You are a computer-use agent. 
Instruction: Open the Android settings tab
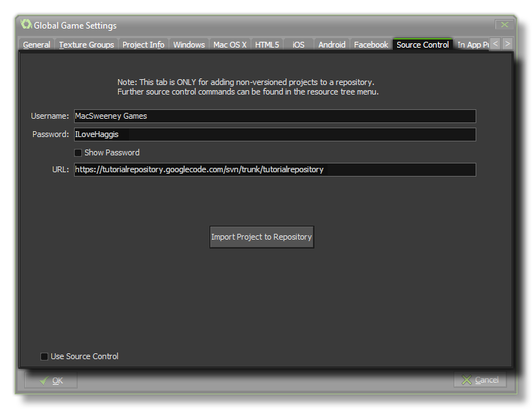tap(331, 45)
